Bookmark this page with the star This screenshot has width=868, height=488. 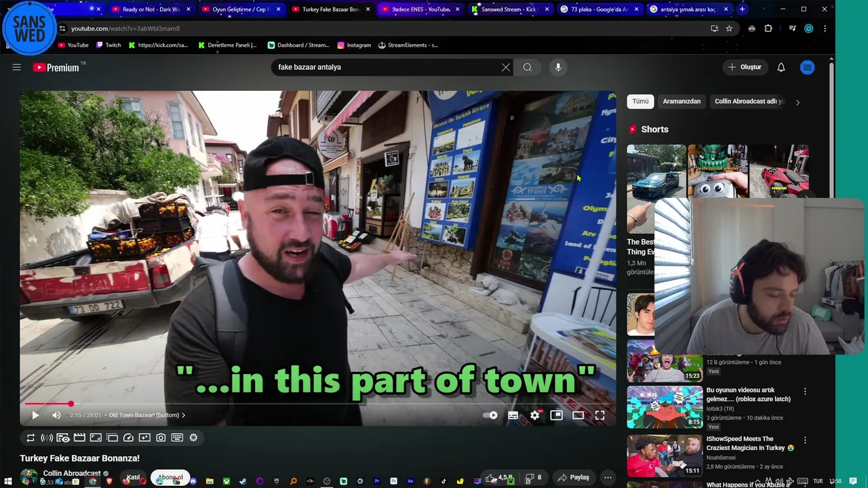pos(729,28)
